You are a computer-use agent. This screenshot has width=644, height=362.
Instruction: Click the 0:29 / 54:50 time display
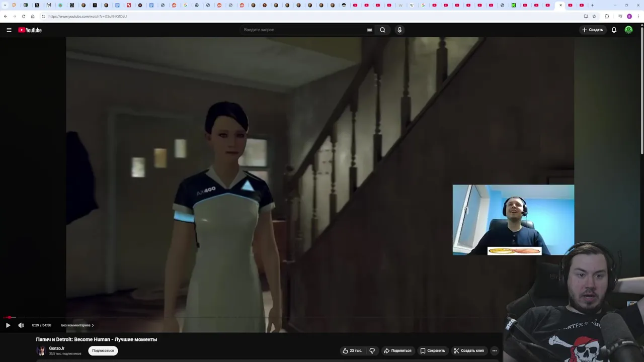coord(42,325)
